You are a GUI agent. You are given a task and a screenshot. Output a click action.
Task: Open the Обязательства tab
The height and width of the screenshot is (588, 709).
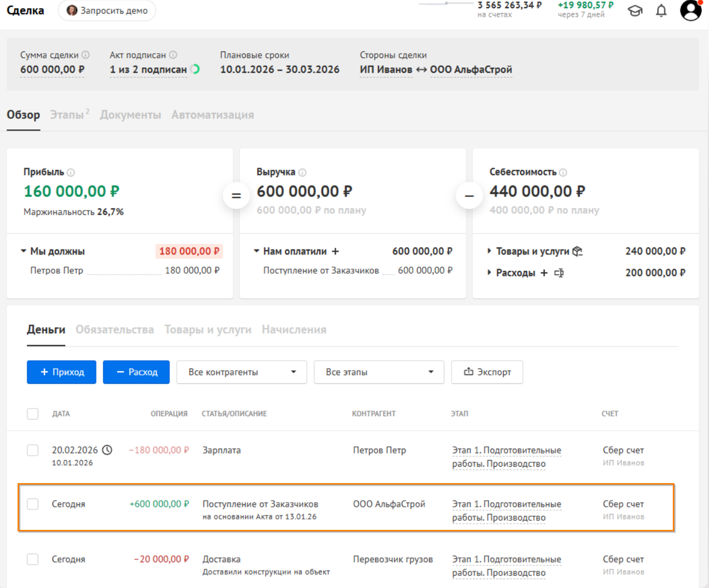[114, 330]
